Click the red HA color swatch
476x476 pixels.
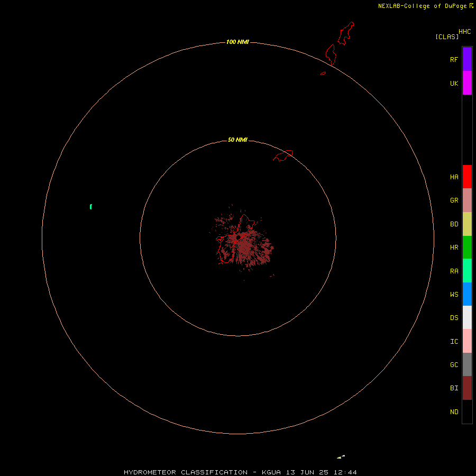467,177
